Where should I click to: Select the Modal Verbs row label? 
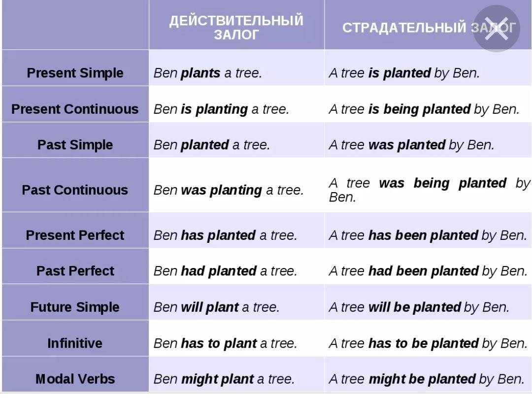(75, 379)
